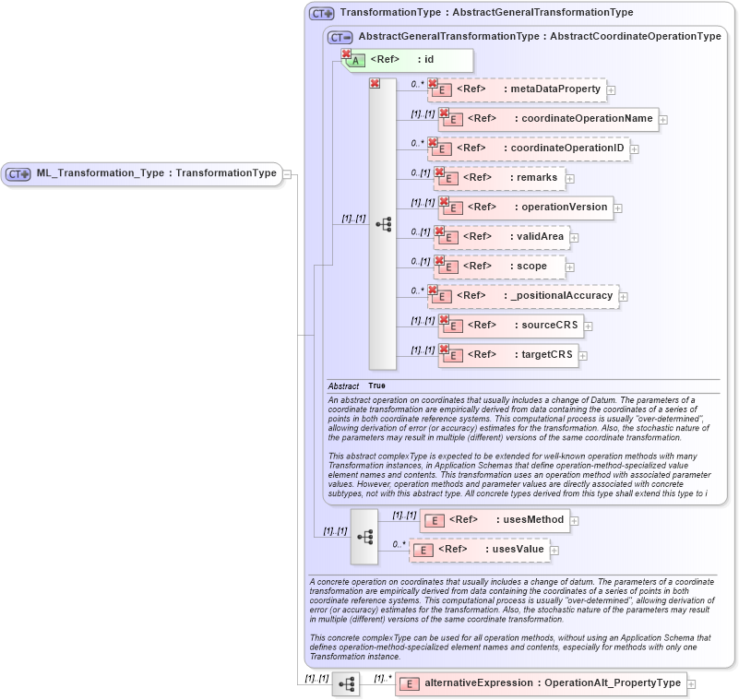The height and width of the screenshot is (700, 739).
Task: Click the E icon of metaDataProperty
Action: click(x=444, y=89)
